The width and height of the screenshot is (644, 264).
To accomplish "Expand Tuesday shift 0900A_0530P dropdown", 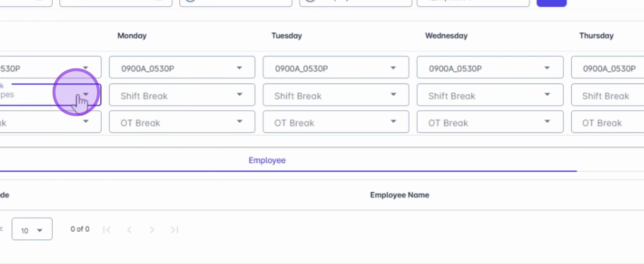I will [x=335, y=68].
